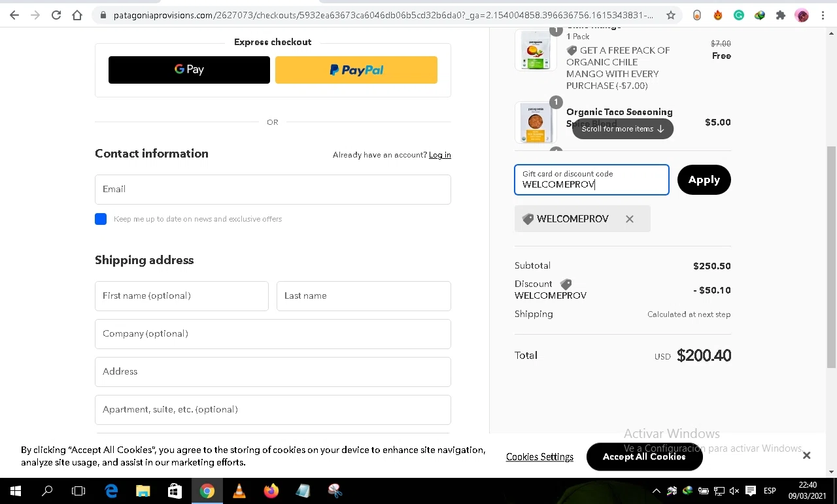Viewport: 837px width, 504px height.
Task: Accept All Cookies
Action: tap(645, 457)
